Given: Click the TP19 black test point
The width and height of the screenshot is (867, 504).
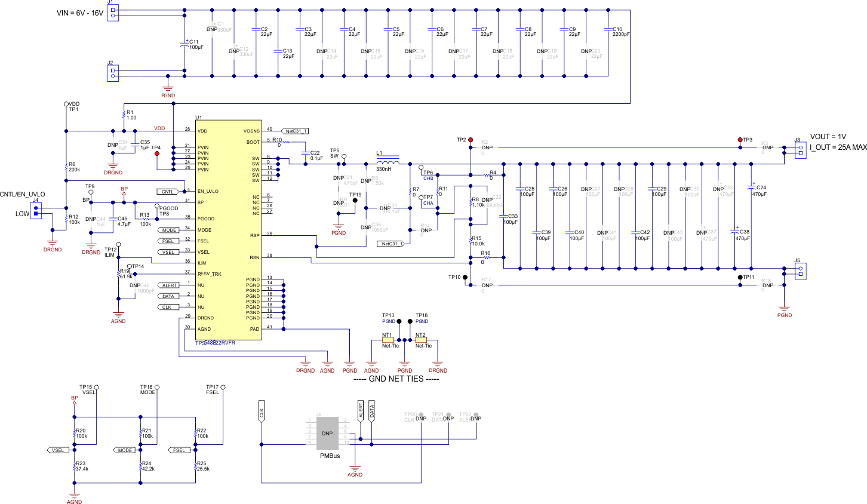Looking at the screenshot, I should coord(355,201).
